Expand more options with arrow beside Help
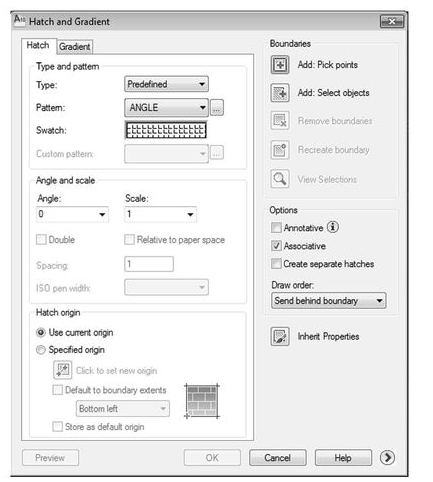 coord(387,457)
